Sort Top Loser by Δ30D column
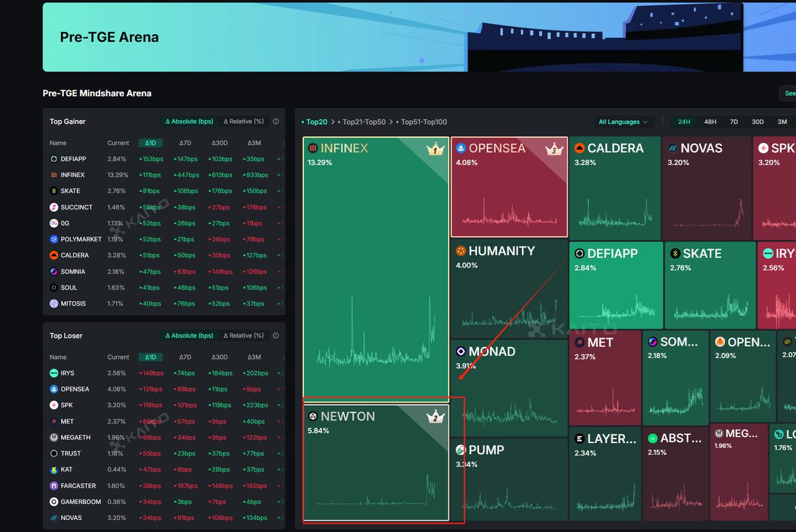Screen dimensions: 796x532 pyautogui.click(x=220, y=358)
